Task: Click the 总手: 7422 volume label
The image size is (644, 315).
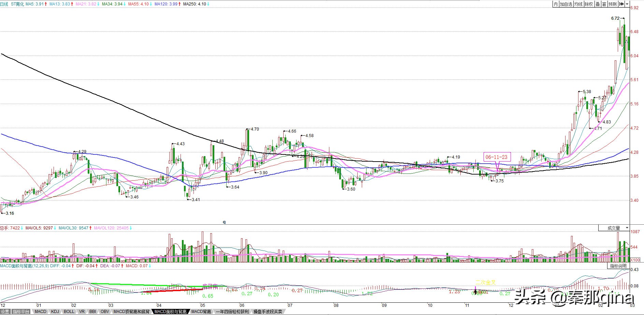Action: (10, 228)
